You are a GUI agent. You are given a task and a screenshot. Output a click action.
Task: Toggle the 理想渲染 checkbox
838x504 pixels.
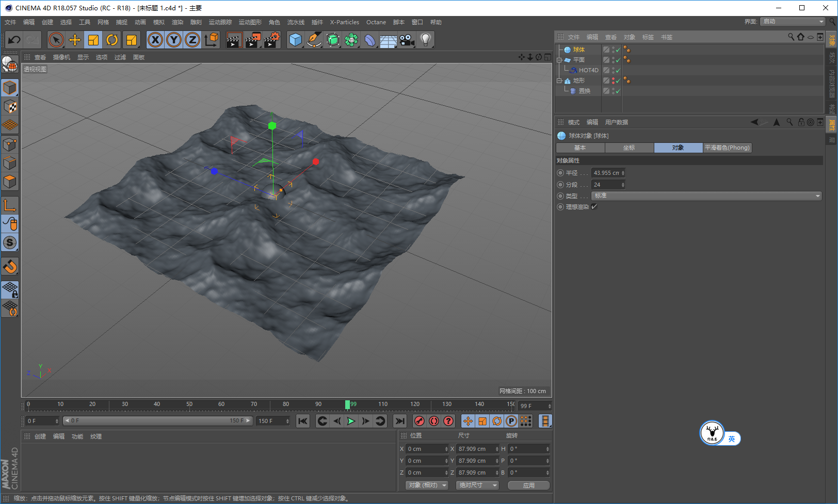pos(594,207)
